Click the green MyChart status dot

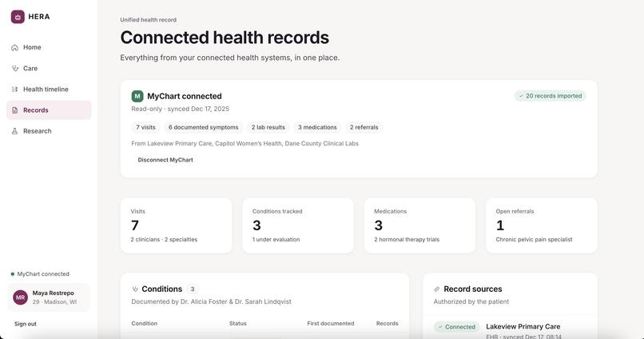point(12,274)
